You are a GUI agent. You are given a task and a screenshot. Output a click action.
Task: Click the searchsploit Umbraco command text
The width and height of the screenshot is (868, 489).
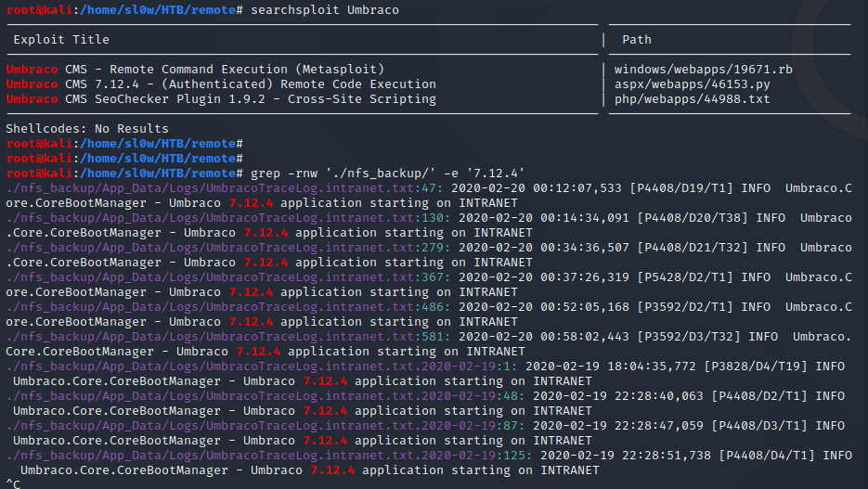click(x=323, y=8)
